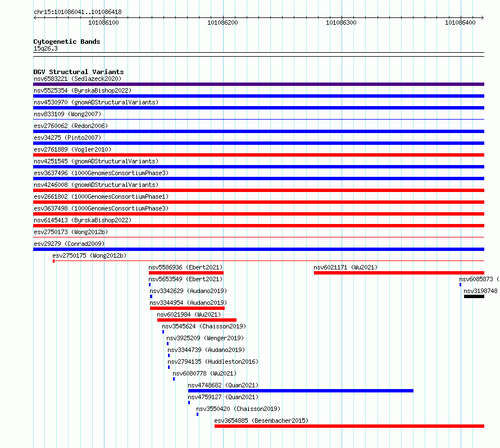Click the long blue nsv4748682 bar
The height and width of the screenshot is (448, 500).
tap(301, 391)
